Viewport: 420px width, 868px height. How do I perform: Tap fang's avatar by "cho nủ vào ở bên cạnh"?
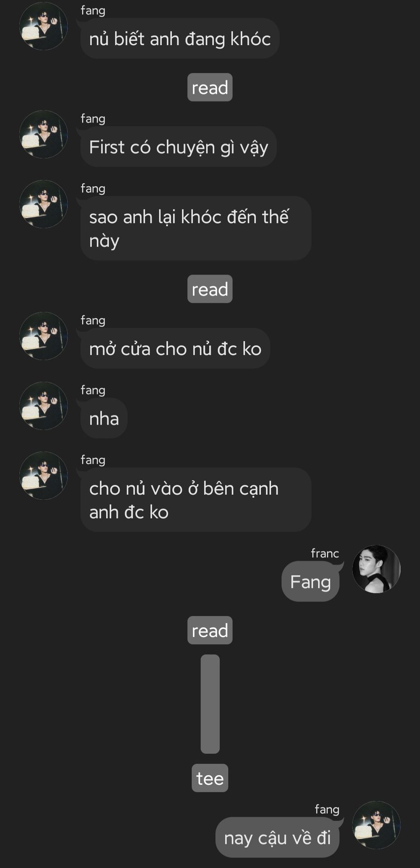(x=43, y=475)
